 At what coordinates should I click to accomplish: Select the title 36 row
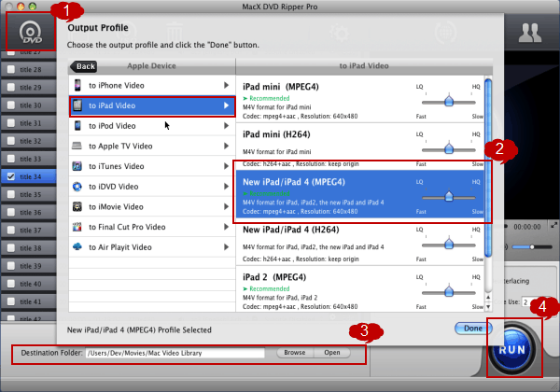click(x=29, y=212)
